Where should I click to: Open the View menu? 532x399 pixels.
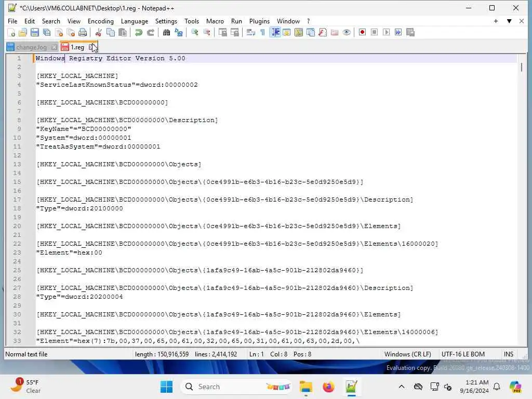[x=74, y=21]
